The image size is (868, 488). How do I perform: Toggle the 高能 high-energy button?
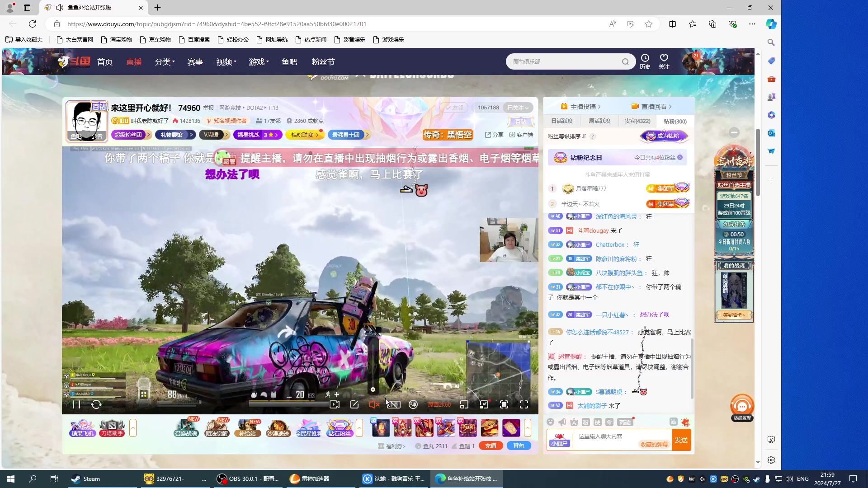(625, 422)
